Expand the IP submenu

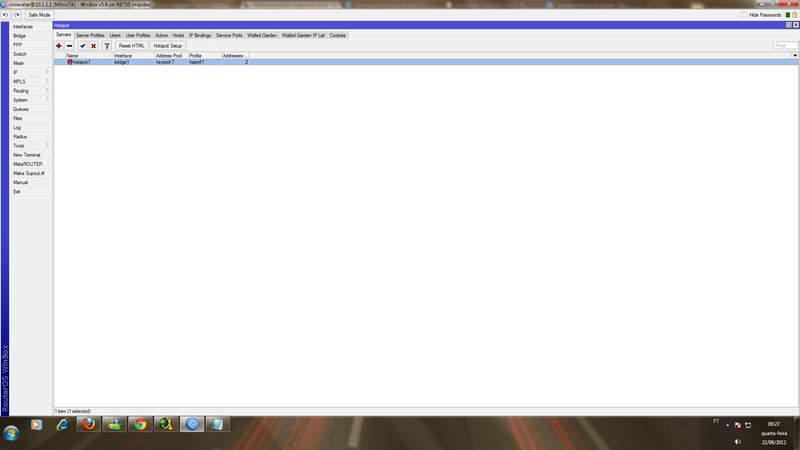[31, 72]
